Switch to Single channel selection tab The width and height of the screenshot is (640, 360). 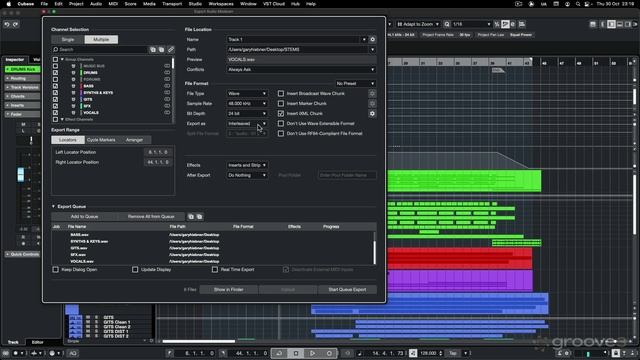[68, 40]
